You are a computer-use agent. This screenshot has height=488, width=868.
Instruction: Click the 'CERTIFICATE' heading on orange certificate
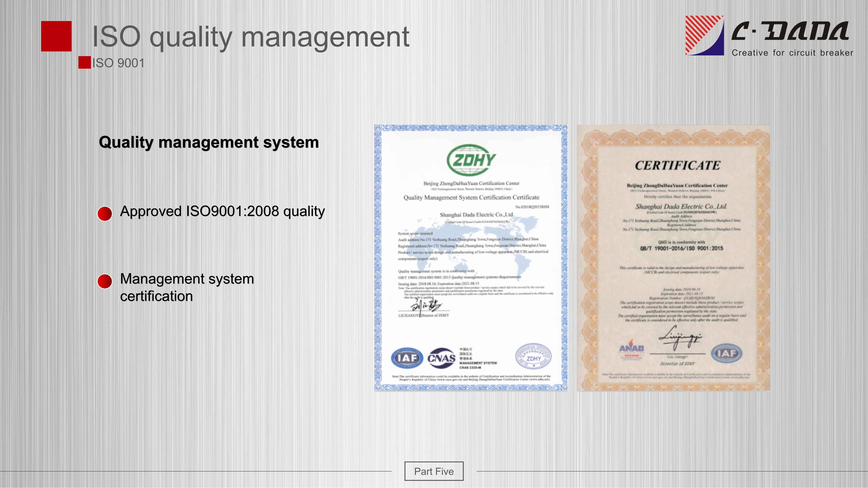click(x=678, y=166)
